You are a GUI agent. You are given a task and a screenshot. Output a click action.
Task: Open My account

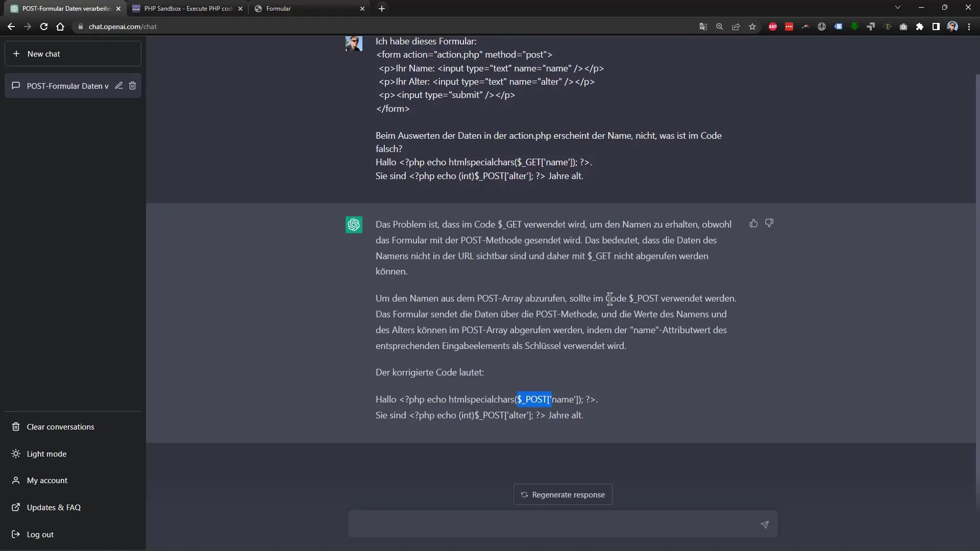(73, 481)
